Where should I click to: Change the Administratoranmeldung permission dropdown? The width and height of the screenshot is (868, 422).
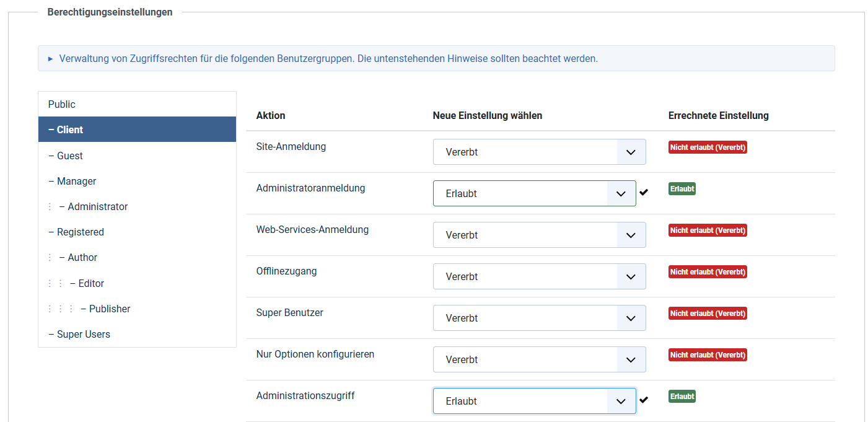point(534,193)
